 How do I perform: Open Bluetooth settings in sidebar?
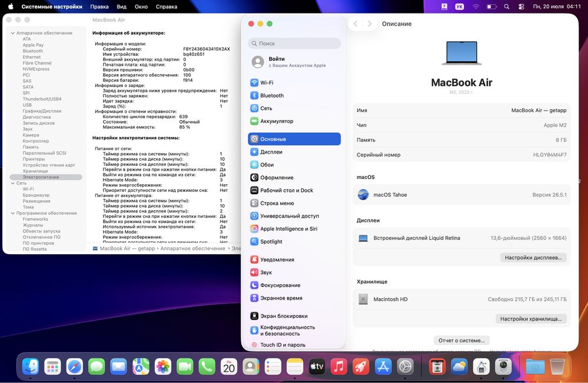tap(295, 95)
